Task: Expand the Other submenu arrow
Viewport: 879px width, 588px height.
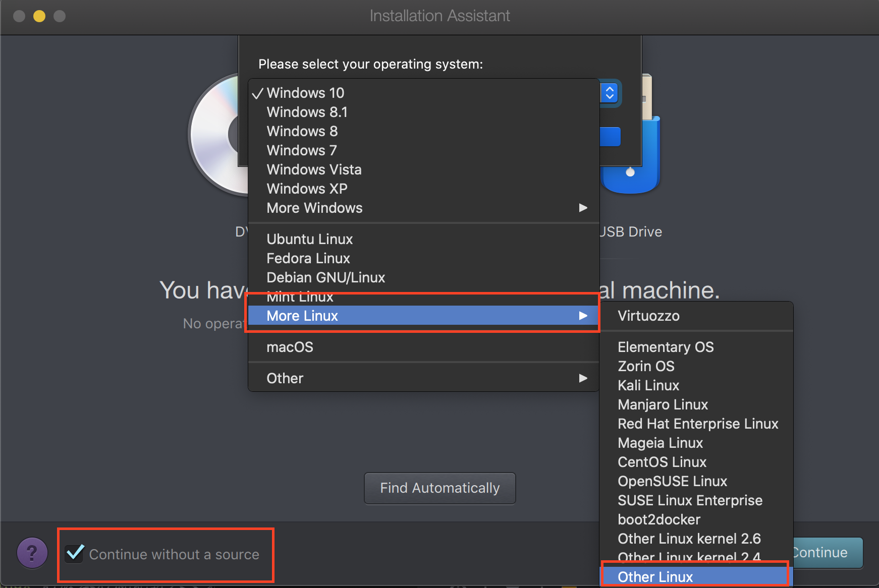Action: [583, 378]
